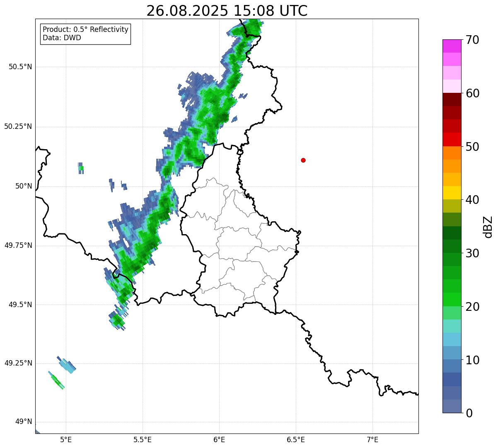498x448 pixels.
Task: Click the bright green swatch above 20
Action: click(452, 300)
